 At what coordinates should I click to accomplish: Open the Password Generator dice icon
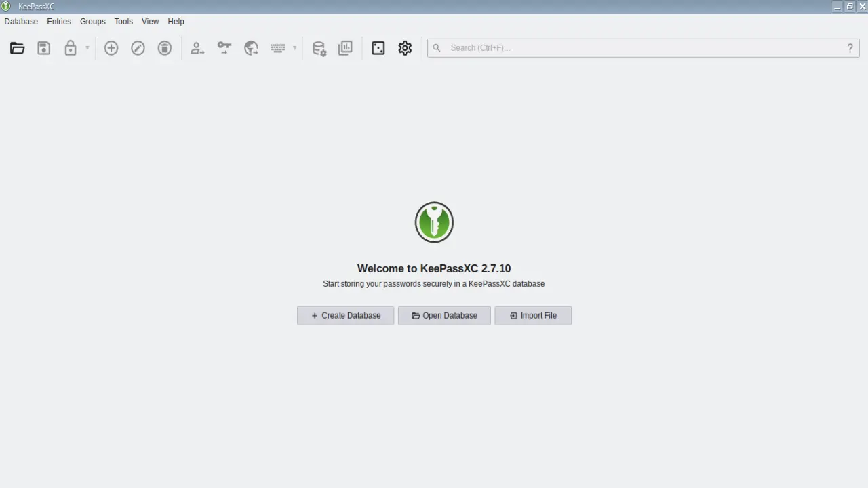point(378,48)
